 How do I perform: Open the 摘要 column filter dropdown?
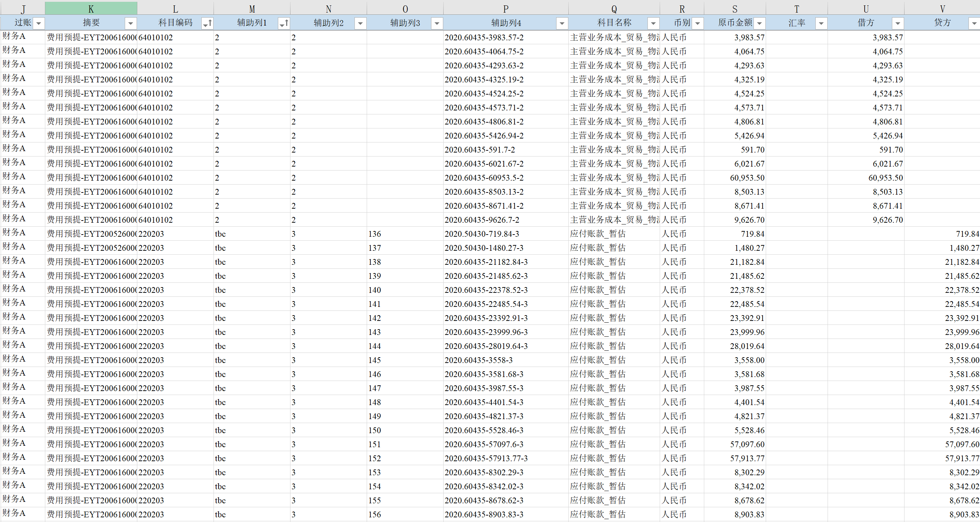tap(130, 24)
